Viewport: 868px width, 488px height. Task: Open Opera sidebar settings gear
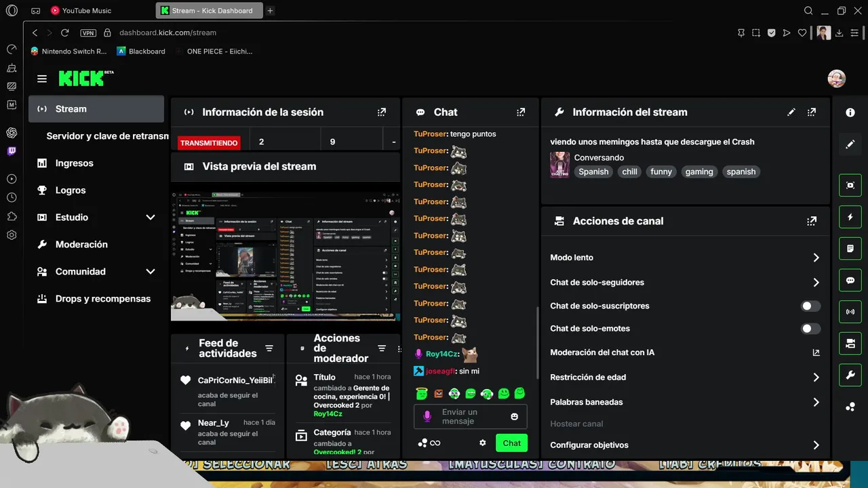(12, 235)
